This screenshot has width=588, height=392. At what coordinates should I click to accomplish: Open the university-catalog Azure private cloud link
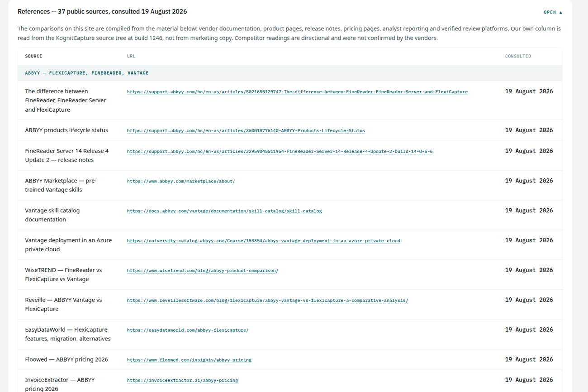(263, 241)
